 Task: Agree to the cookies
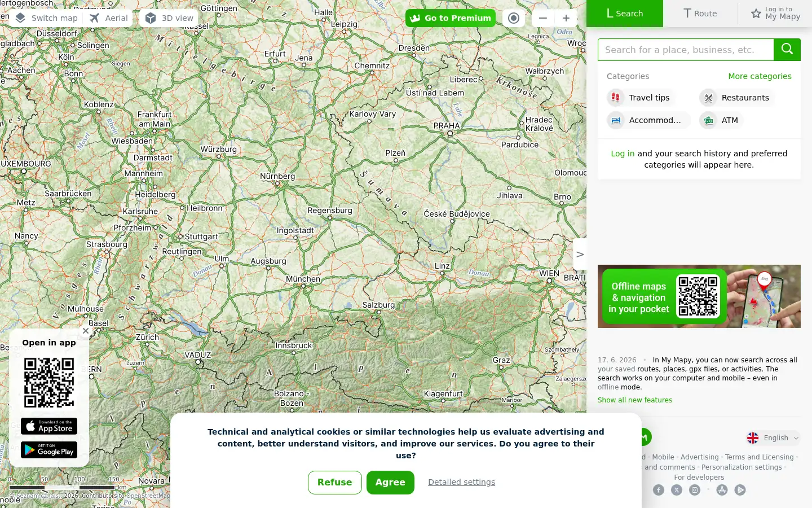tap(390, 483)
